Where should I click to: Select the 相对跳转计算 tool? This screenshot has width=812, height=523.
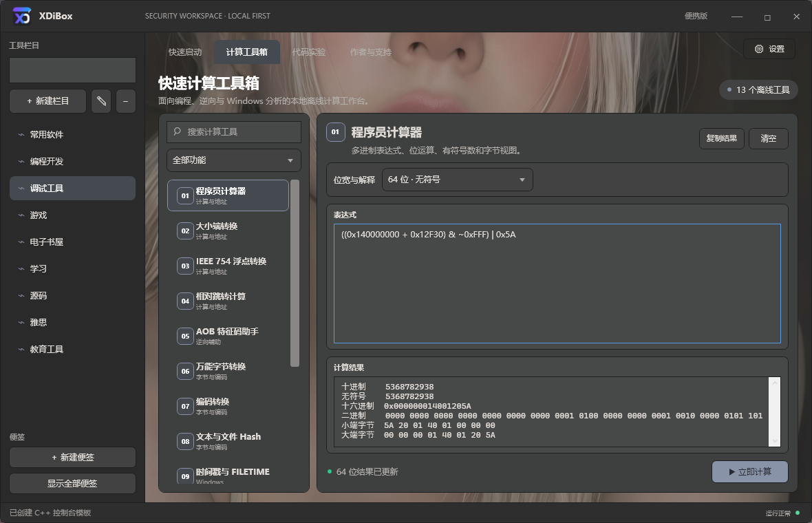228,301
